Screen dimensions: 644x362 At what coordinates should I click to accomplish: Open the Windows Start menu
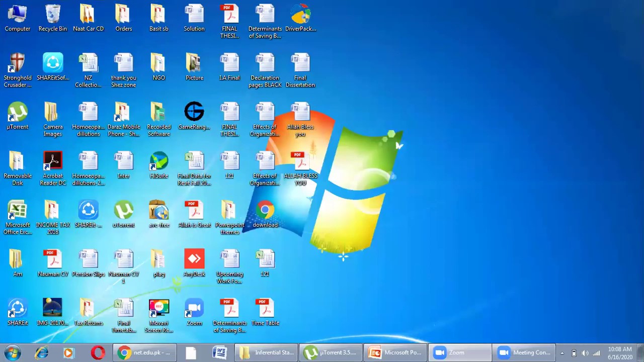(x=13, y=352)
